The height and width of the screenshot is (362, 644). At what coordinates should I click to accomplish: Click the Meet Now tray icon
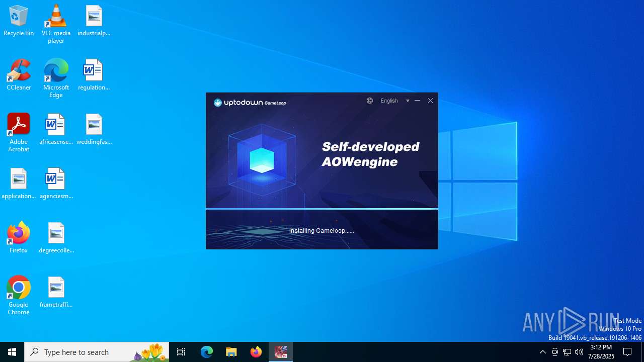click(555, 352)
